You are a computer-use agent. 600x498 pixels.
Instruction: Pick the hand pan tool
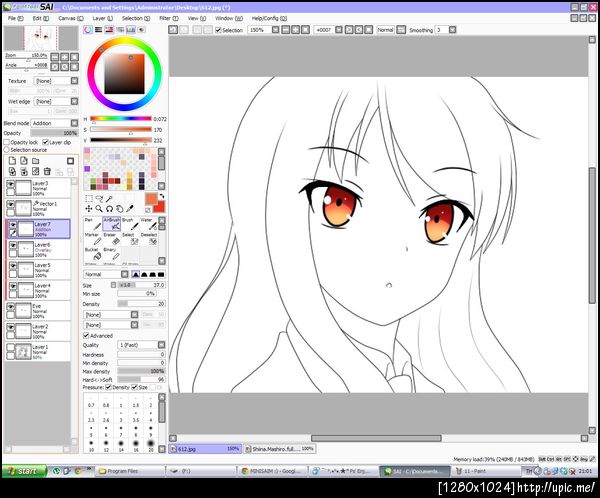(x=120, y=209)
